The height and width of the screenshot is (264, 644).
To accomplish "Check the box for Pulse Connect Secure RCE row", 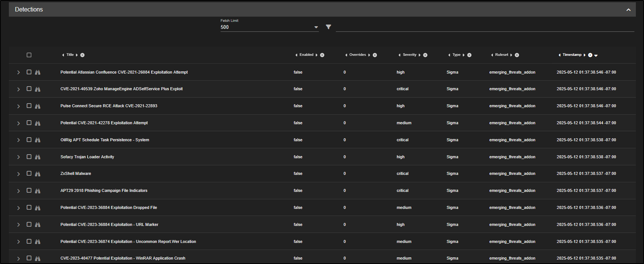I will 29,106.
